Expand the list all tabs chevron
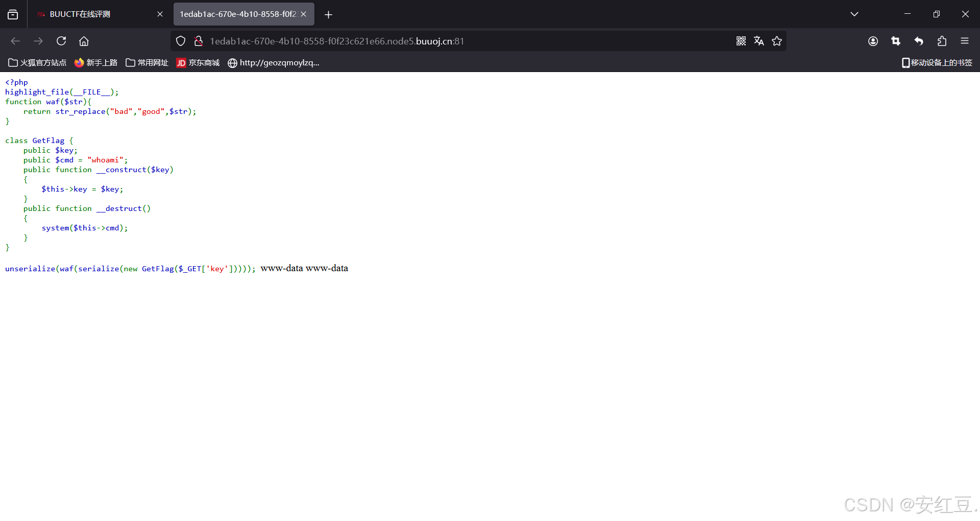Viewport: 980px width, 521px height. tap(854, 14)
